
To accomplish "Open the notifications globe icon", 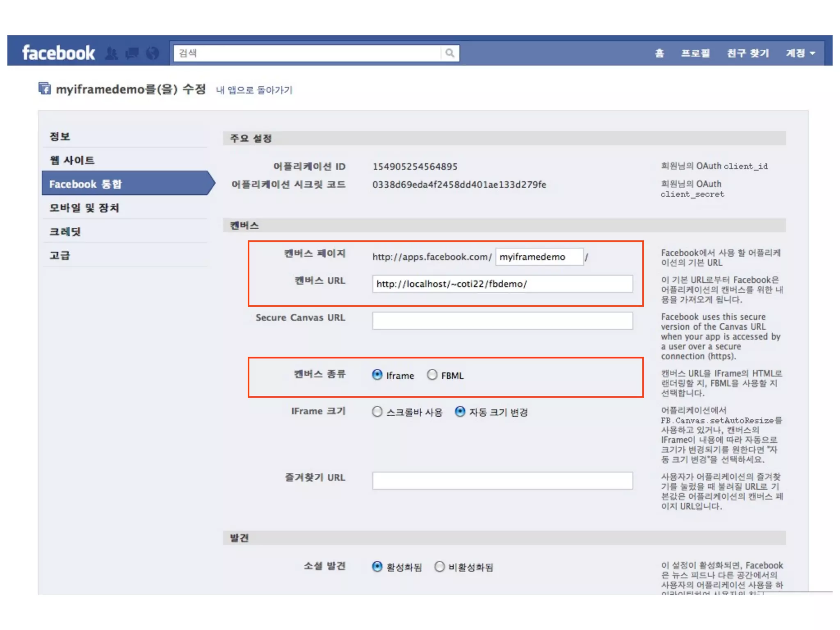I will pos(153,53).
